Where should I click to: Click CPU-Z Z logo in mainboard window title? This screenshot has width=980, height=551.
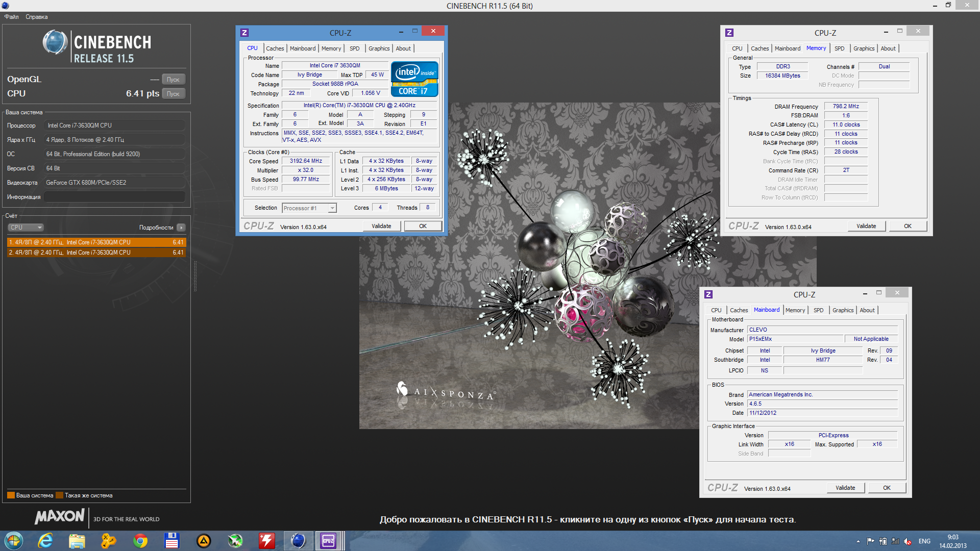click(x=708, y=294)
